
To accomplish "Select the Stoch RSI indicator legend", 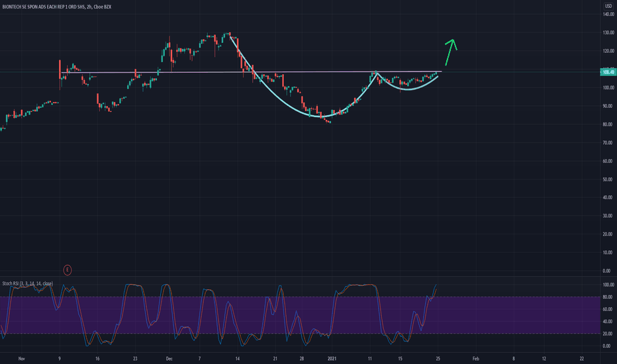I will [28, 283].
